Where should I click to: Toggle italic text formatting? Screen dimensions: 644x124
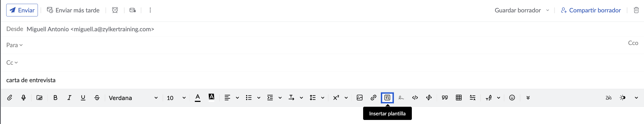pyautogui.click(x=69, y=98)
